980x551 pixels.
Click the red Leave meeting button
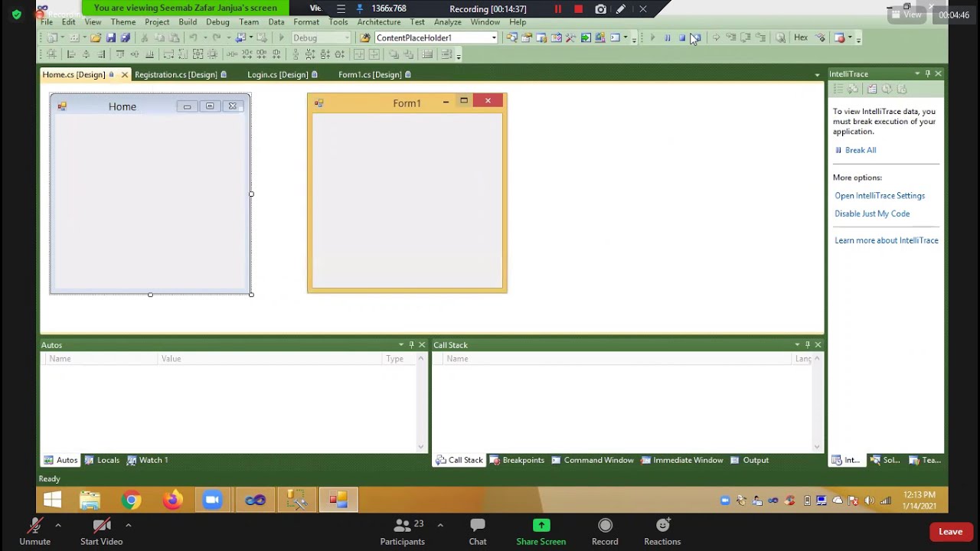(x=950, y=532)
